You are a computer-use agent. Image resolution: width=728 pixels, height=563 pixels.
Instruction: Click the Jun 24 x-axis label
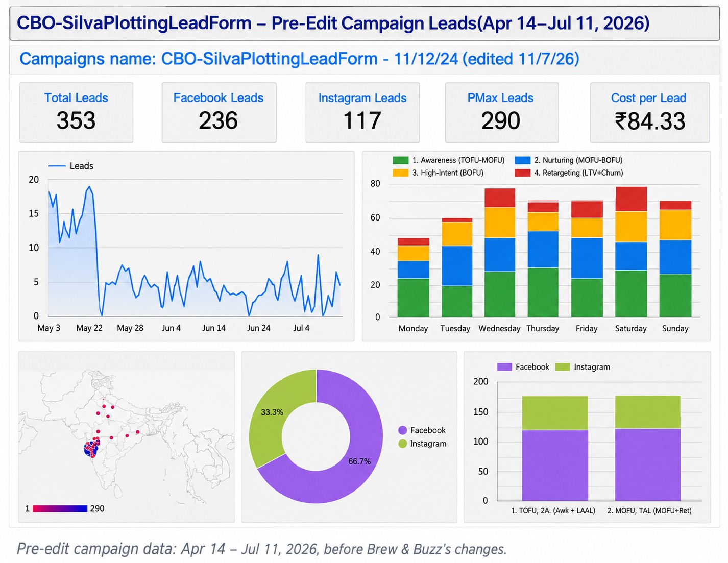[x=259, y=328]
